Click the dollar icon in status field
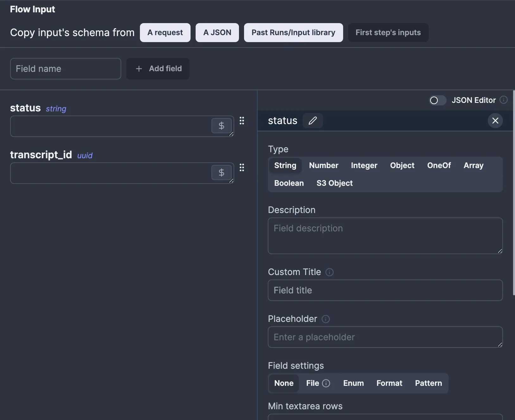 coord(221,126)
